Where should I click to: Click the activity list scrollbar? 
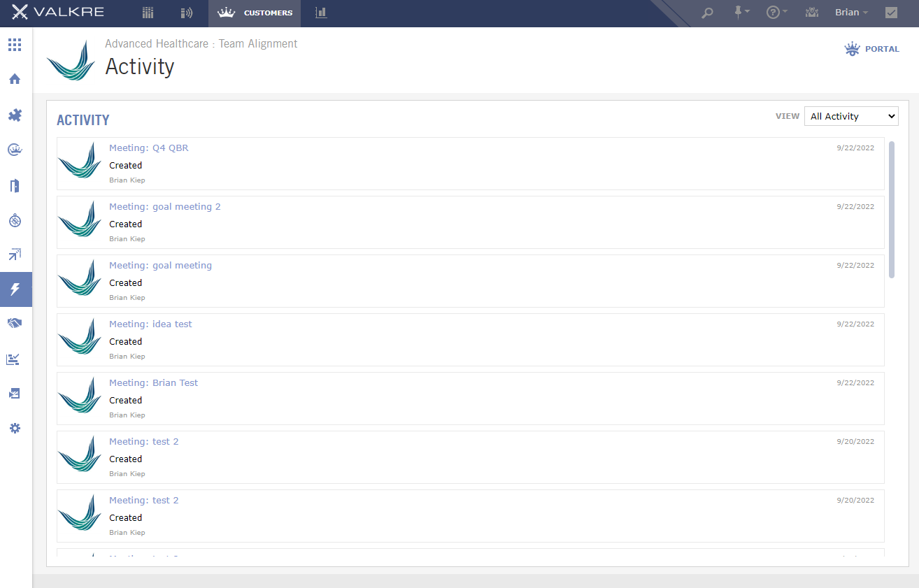[x=892, y=210]
